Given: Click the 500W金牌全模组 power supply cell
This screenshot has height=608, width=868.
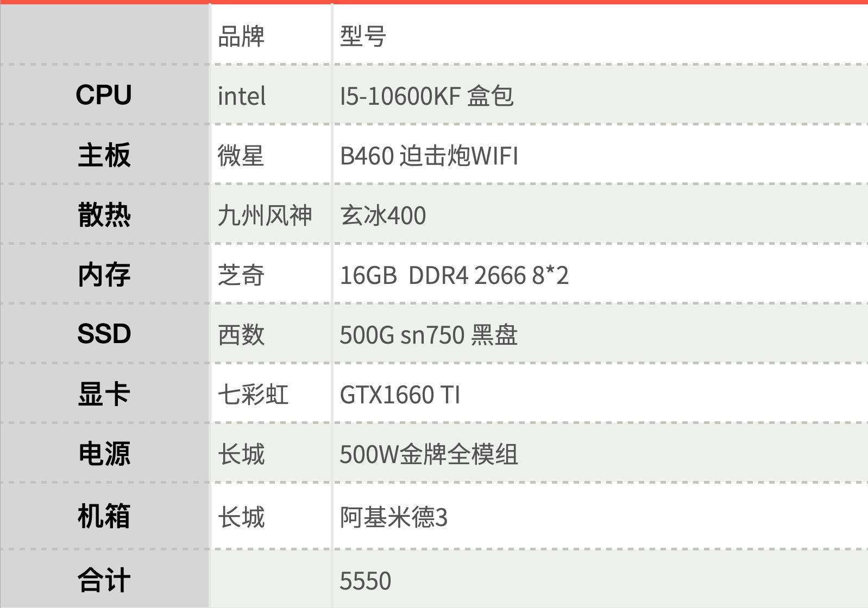Looking at the screenshot, I should tap(429, 454).
